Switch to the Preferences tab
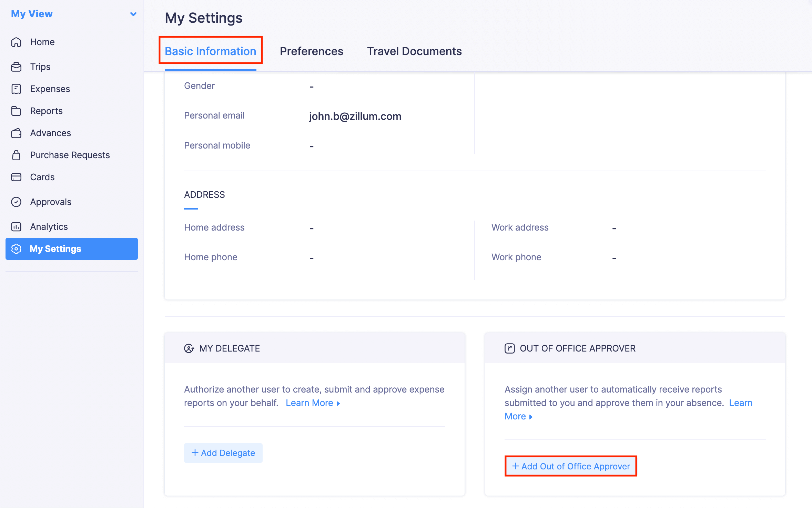Screen dimensions: 812x508 click(x=311, y=51)
